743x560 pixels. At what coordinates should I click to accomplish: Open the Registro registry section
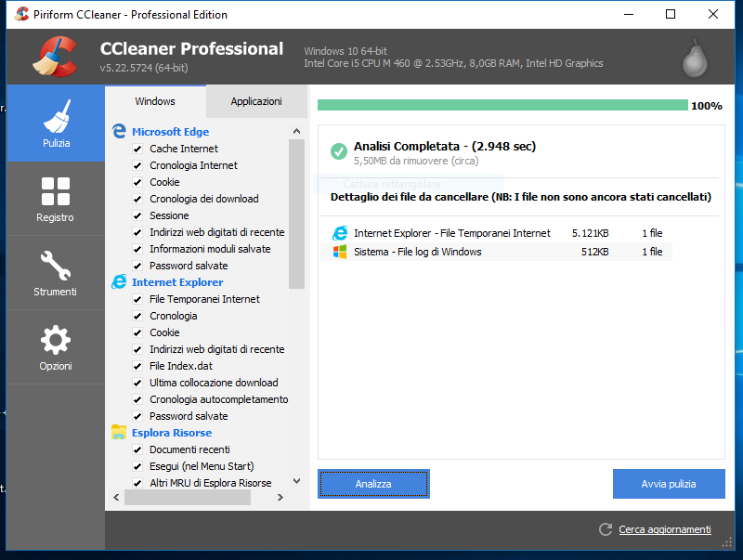56,199
